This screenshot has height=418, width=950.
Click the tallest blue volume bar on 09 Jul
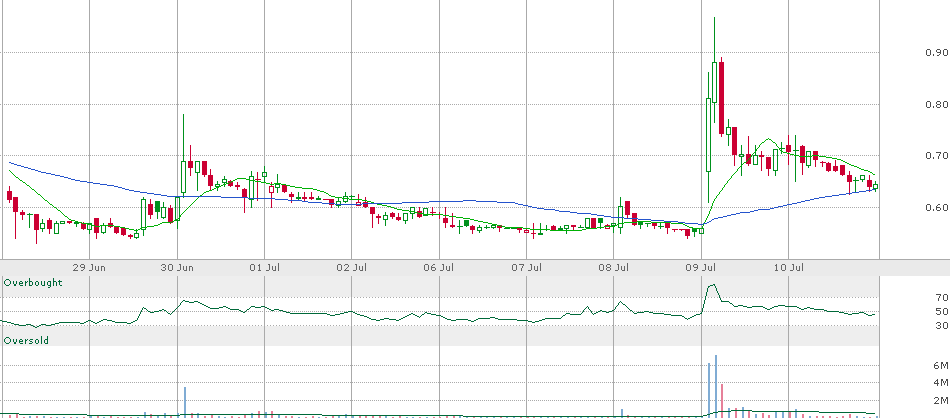click(x=716, y=386)
